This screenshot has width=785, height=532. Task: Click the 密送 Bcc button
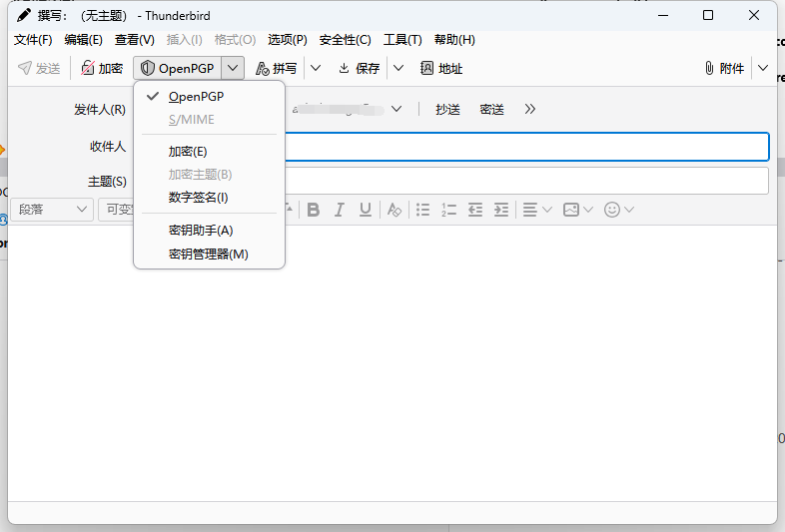click(491, 109)
